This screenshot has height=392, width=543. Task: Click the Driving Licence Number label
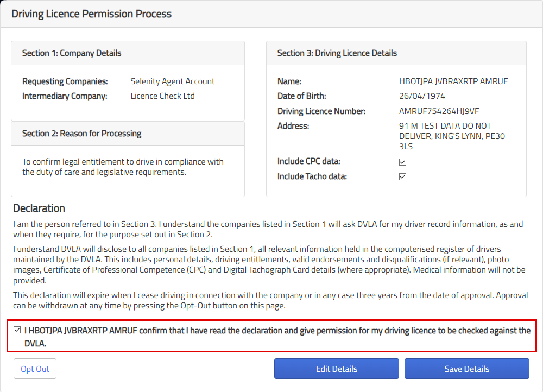coord(321,111)
